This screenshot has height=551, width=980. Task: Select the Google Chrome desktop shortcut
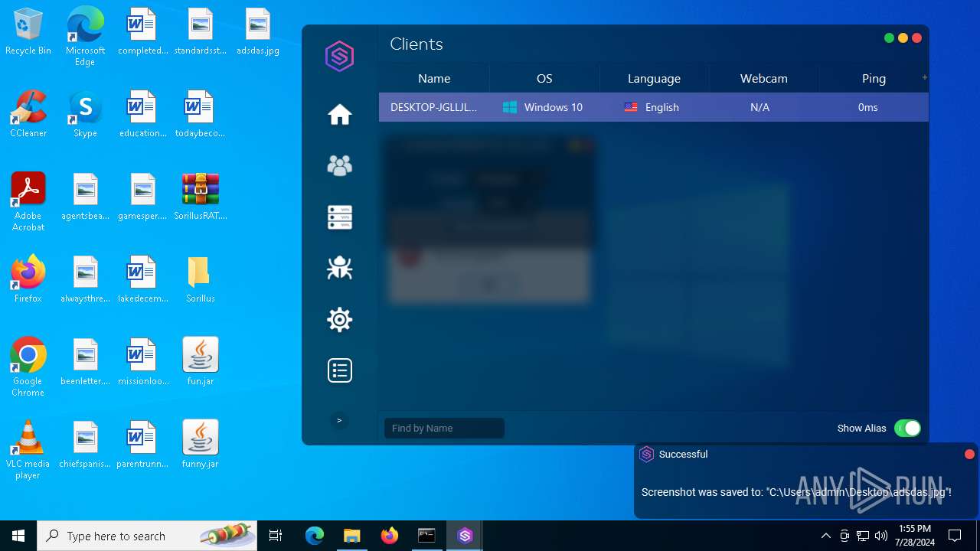[x=28, y=367]
